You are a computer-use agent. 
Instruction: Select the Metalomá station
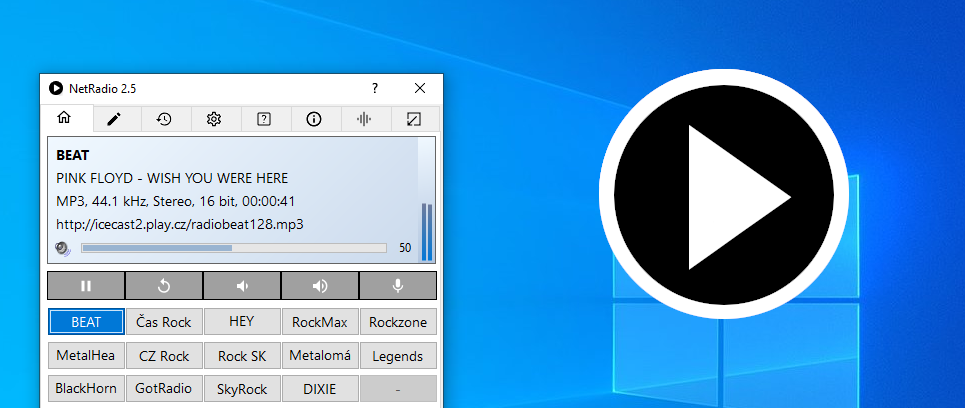click(x=320, y=356)
